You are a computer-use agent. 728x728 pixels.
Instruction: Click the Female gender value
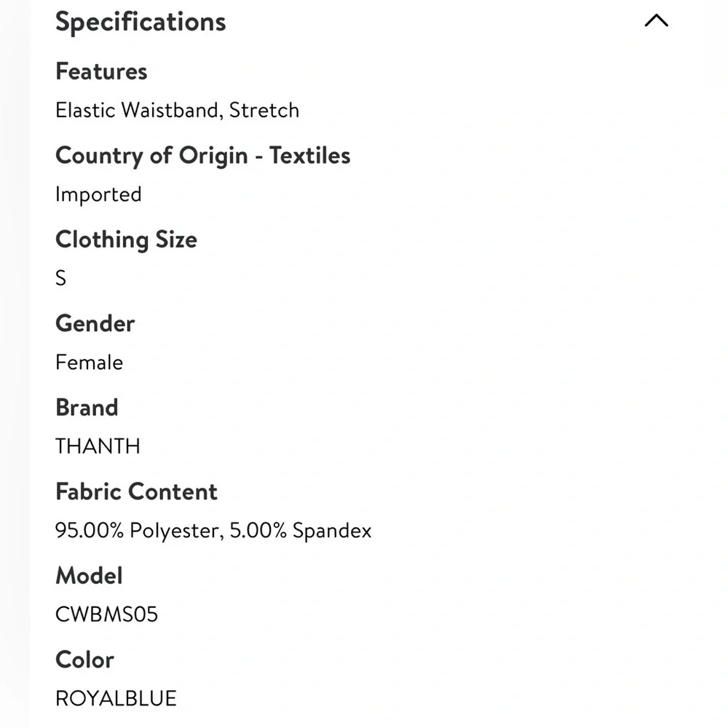(x=89, y=363)
